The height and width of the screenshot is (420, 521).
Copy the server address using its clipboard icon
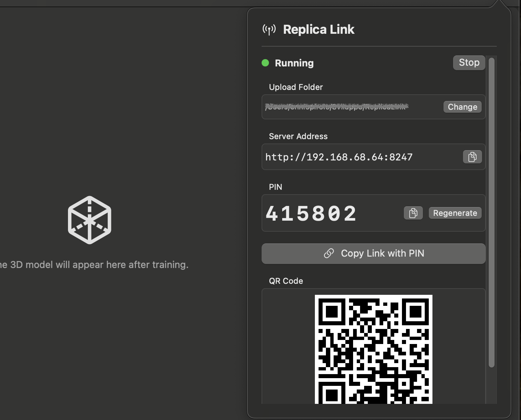(472, 157)
